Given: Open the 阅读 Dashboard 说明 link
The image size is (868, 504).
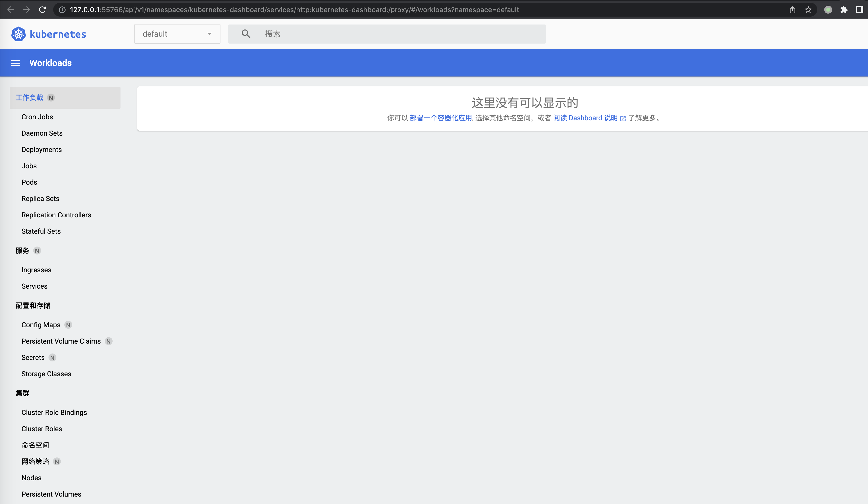Looking at the screenshot, I should 586,118.
